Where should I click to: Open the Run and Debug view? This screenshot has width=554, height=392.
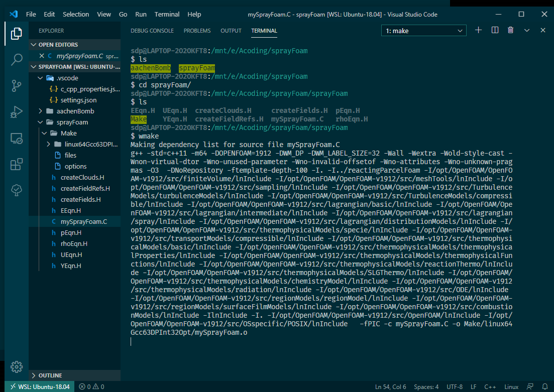(17, 113)
